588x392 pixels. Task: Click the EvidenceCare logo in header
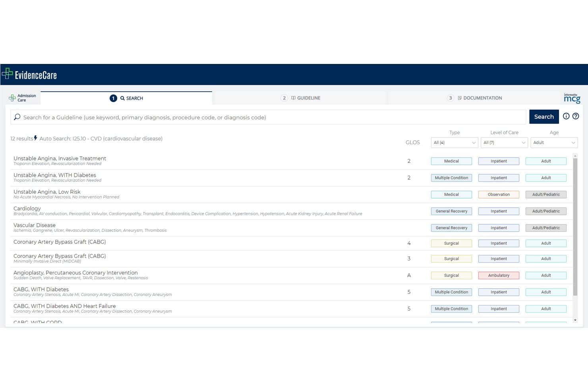pos(29,74)
